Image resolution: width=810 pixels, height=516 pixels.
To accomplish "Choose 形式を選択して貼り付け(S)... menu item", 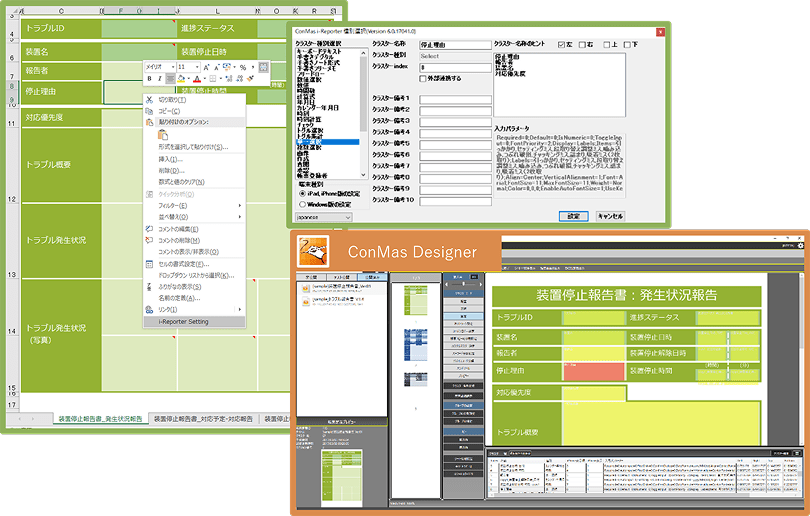I will (193, 147).
